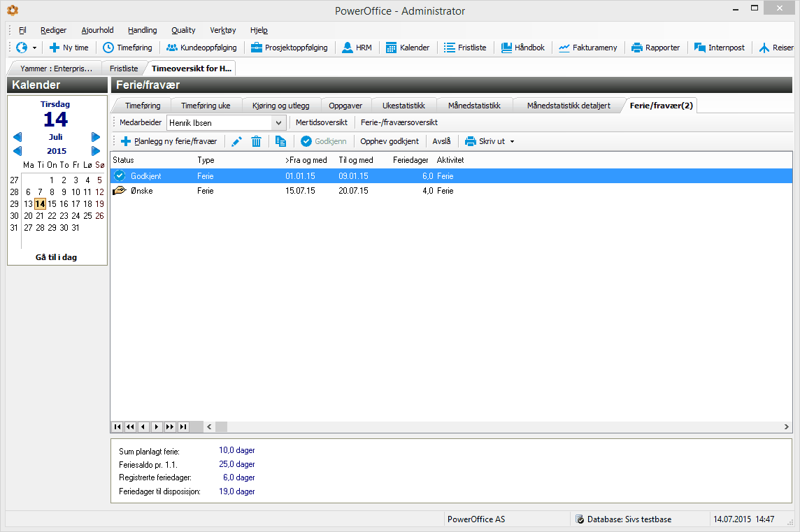This screenshot has height=532, width=800.
Task: Sort by the Fra og med column
Action: point(306,160)
